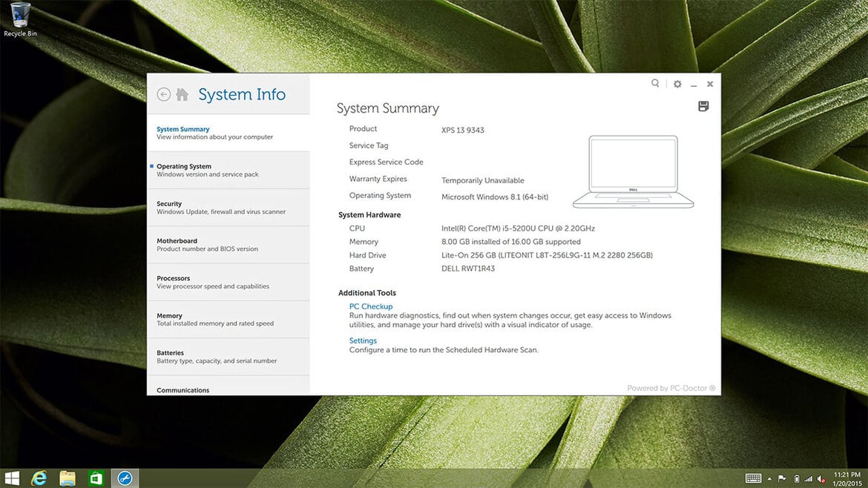Screen dimensions: 868x488
Task: Open the clock showing 11:21 PM
Action: pos(847,478)
